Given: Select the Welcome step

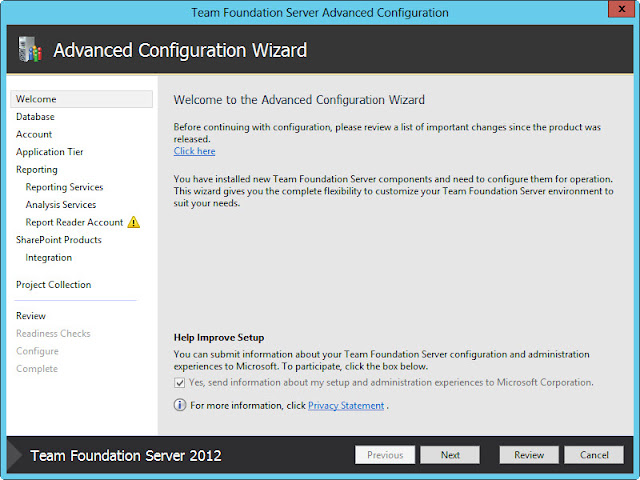Looking at the screenshot, I should click(x=82, y=99).
